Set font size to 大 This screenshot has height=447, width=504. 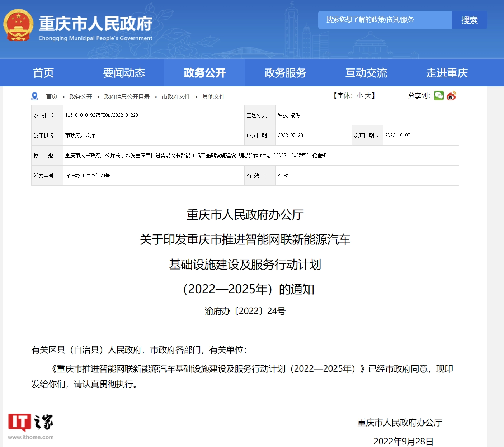click(x=368, y=96)
